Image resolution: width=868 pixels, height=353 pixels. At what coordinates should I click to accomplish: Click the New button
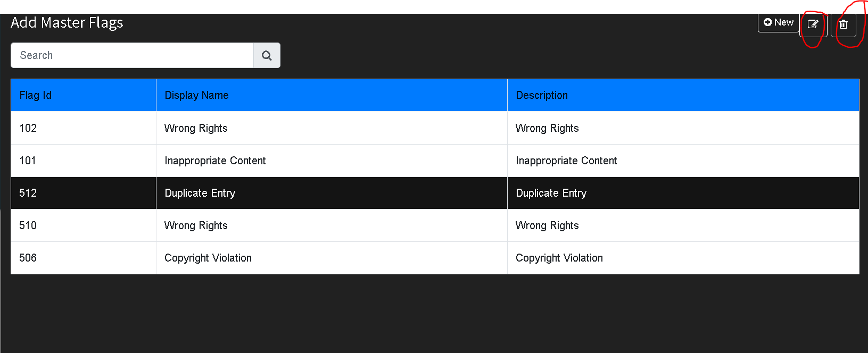[779, 22]
